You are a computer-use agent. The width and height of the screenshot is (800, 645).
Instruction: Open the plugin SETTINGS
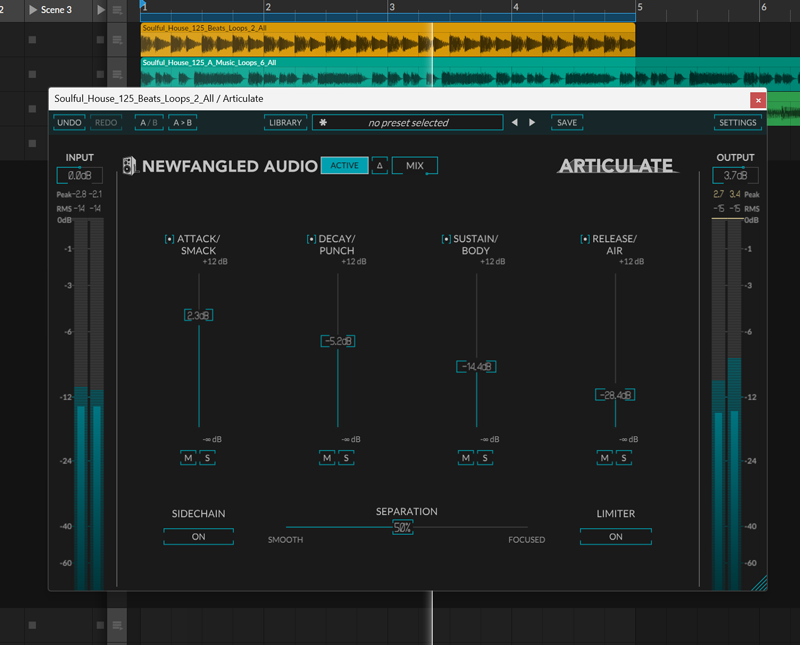(738, 122)
